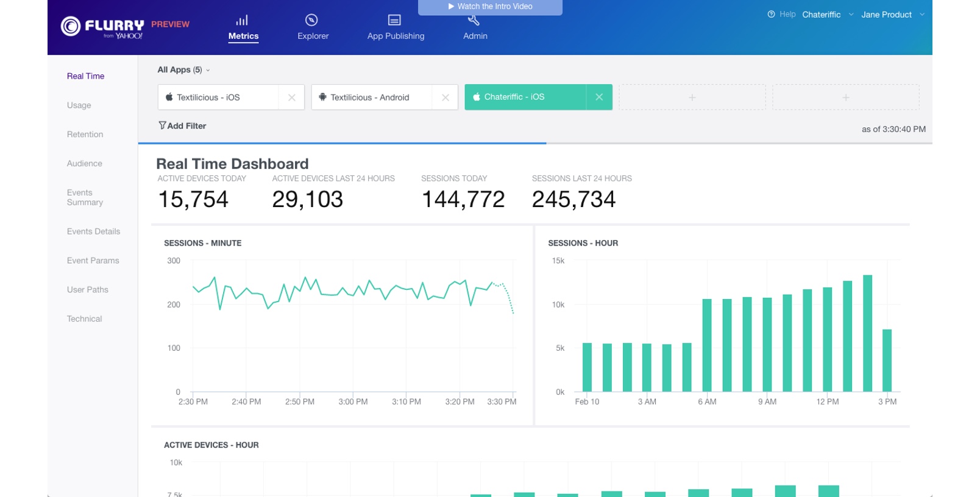The image size is (980, 497).
Task: Add an app in the first empty slot
Action: click(692, 97)
